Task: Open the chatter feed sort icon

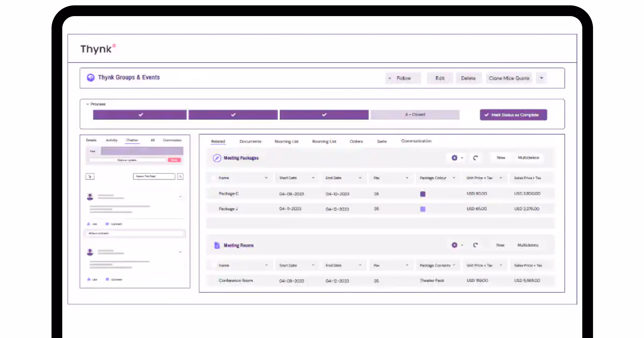Action: (x=90, y=177)
